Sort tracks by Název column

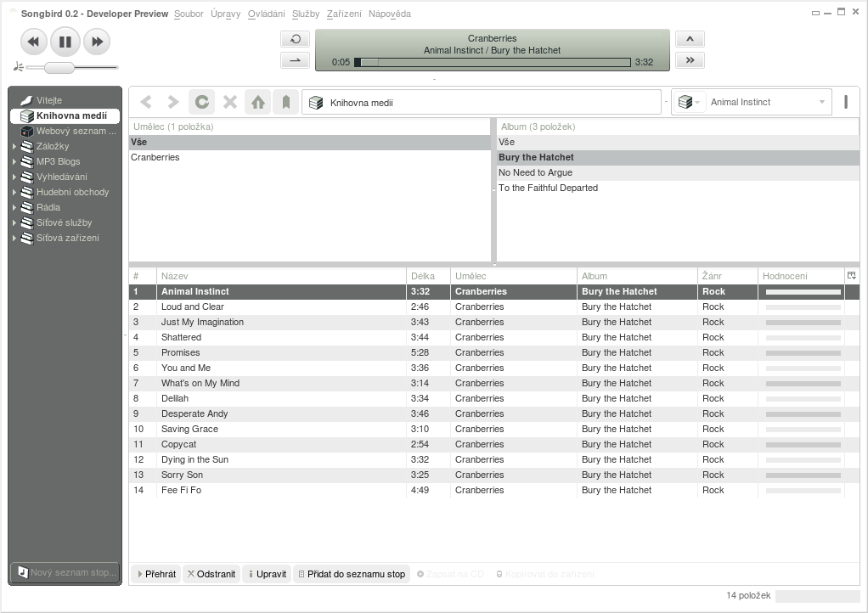(x=281, y=276)
